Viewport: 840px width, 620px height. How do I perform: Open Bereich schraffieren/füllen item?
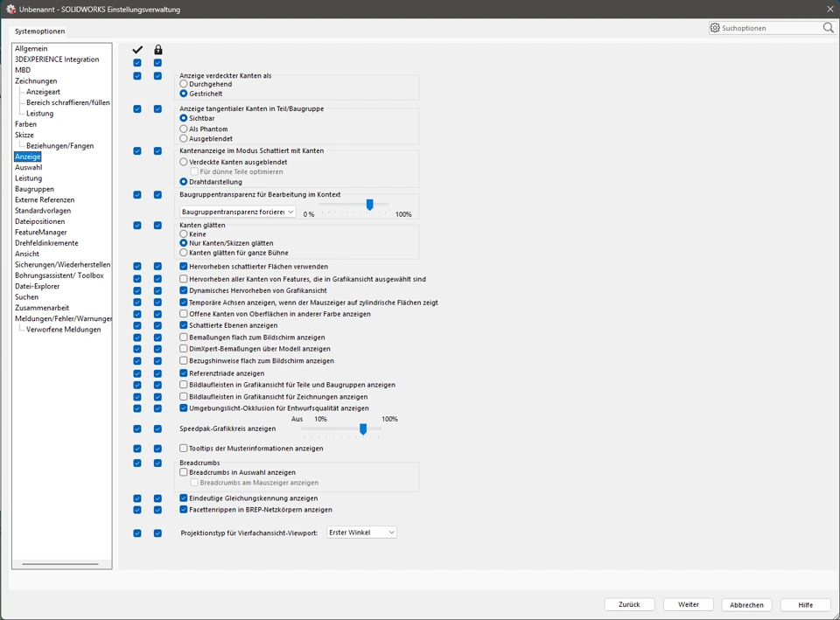[68, 103]
